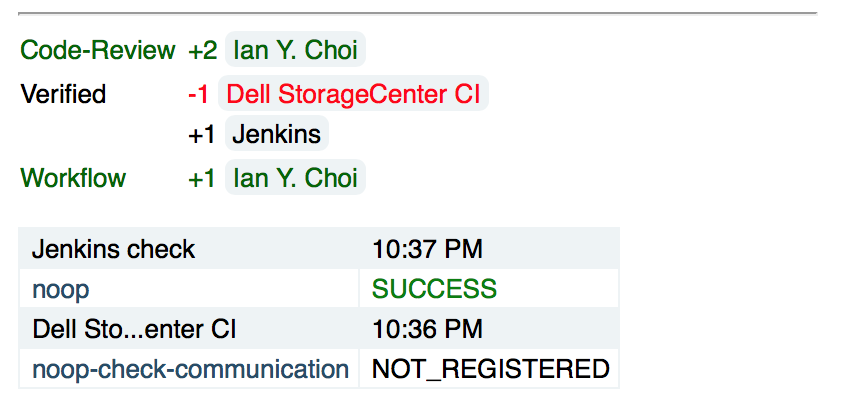Open the noop job link

tap(60, 289)
